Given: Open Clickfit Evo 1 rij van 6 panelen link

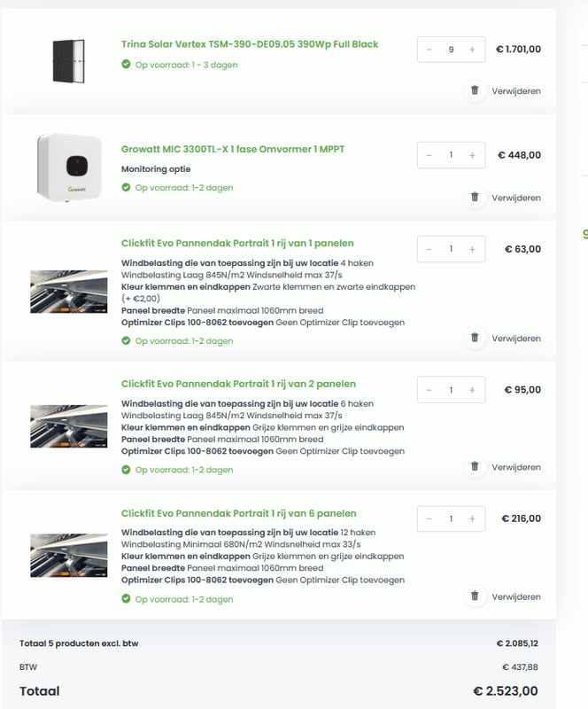Looking at the screenshot, I should tap(239, 513).
